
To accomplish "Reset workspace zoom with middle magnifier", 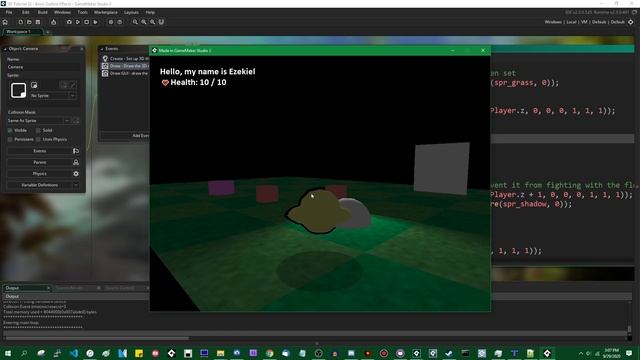I will (x=144, y=22).
